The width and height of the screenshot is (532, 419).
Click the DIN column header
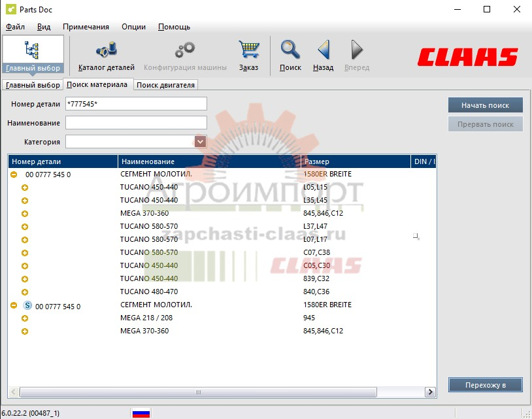[424, 161]
